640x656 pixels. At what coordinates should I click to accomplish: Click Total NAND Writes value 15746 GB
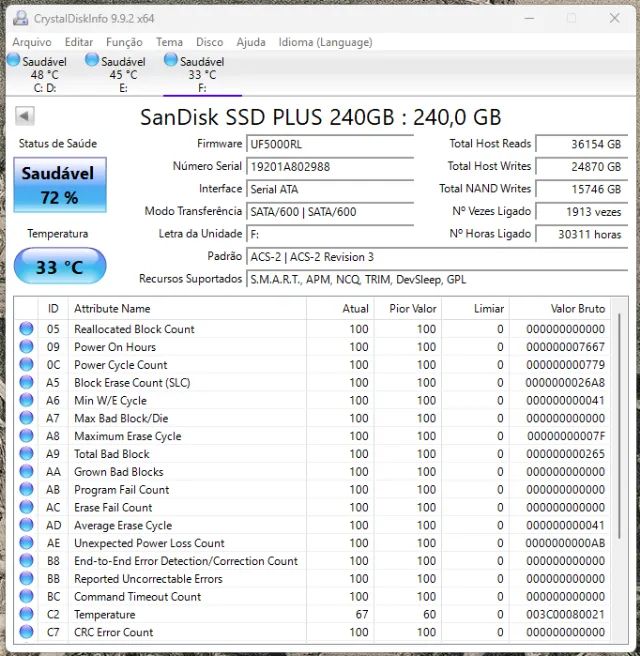[x=582, y=189]
